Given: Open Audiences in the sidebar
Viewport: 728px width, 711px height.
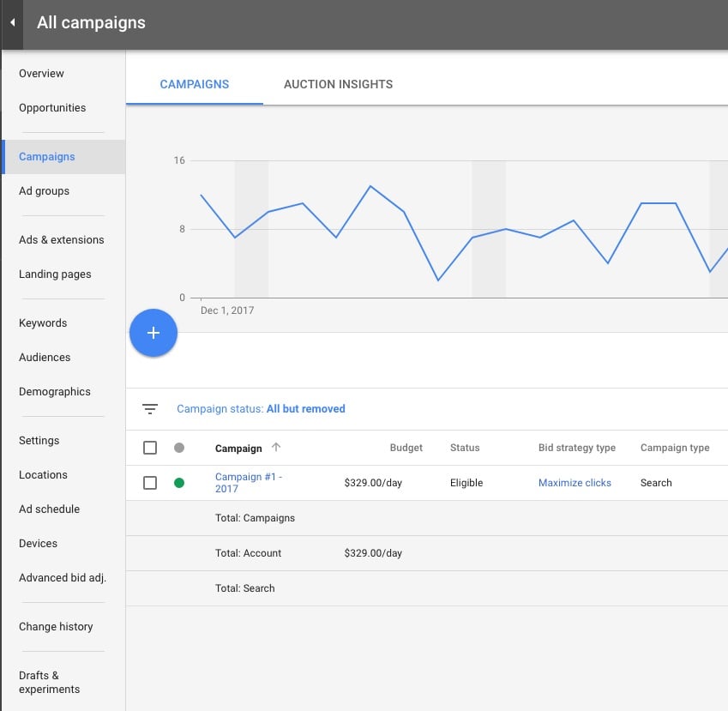Looking at the screenshot, I should (45, 357).
